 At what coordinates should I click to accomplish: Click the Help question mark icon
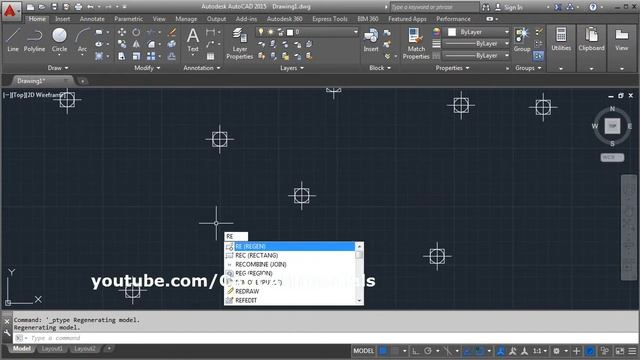(593, 7)
